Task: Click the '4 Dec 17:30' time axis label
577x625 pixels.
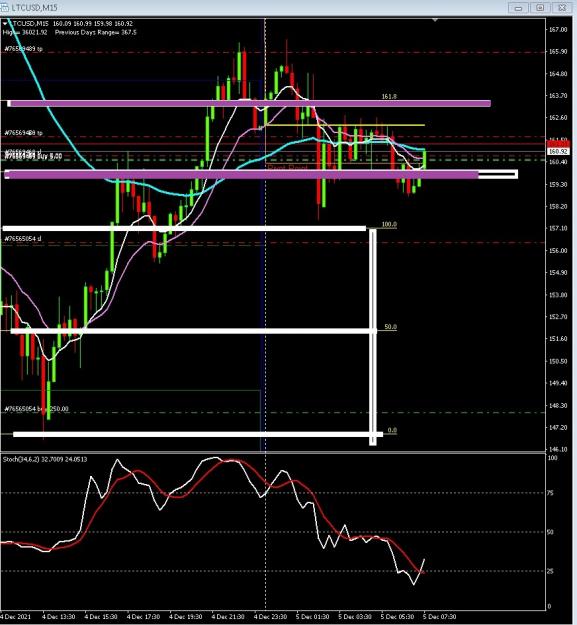Action: tap(143, 617)
